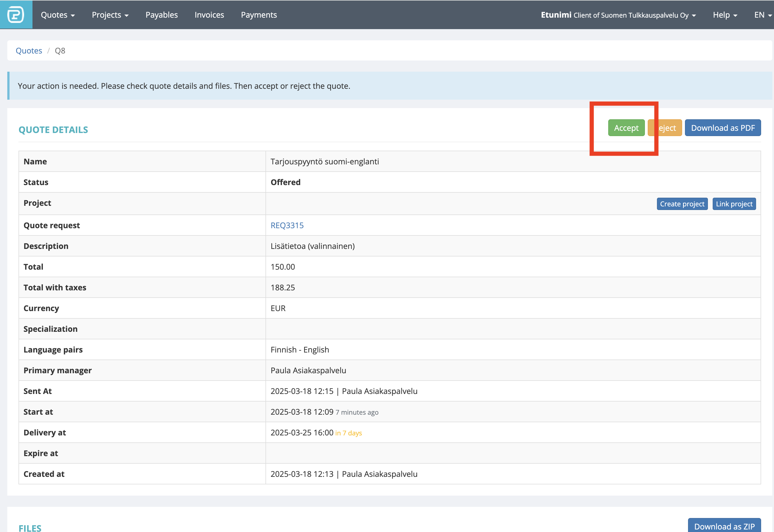Click the description Lisätietoa (valinnainen)
Screen dimensions: 774x532
click(x=313, y=246)
